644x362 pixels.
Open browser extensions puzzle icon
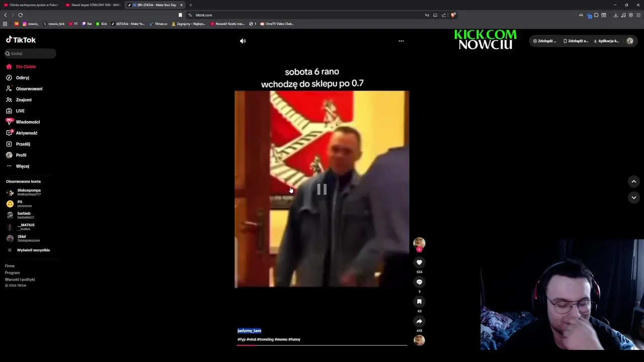click(x=596, y=15)
